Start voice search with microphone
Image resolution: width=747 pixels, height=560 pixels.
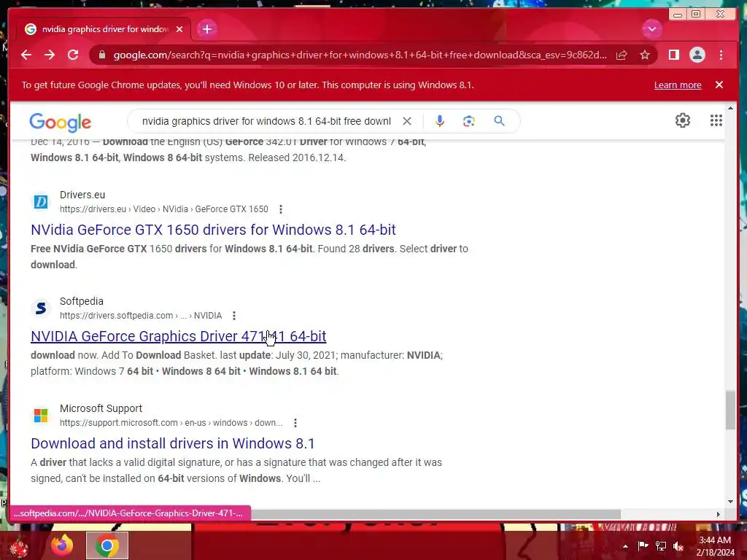point(439,121)
